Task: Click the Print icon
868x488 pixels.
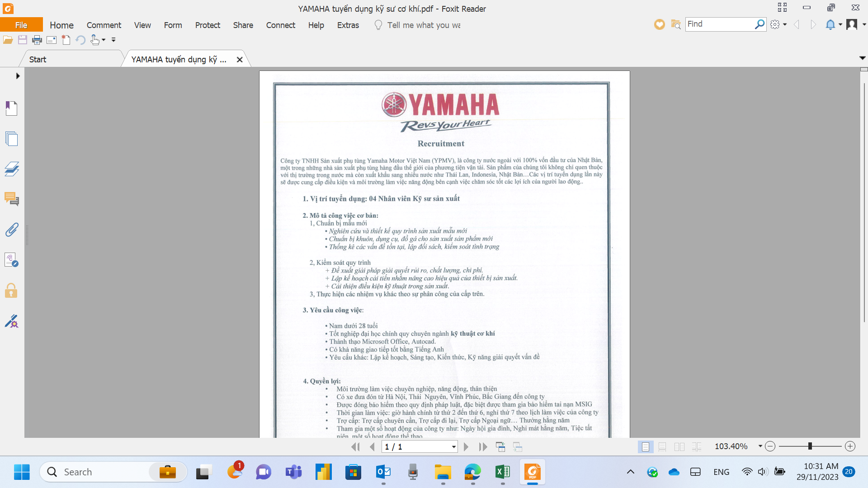Action: click(x=37, y=40)
